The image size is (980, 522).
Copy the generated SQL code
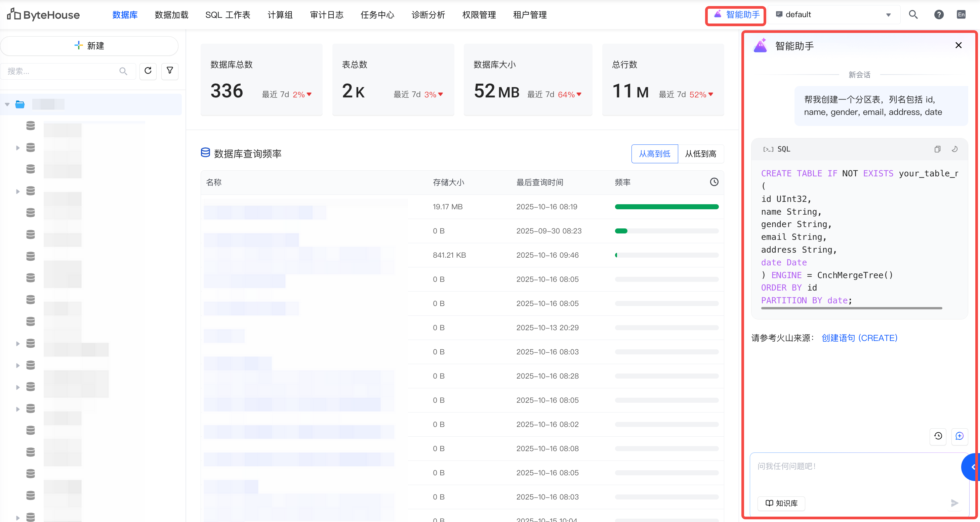click(937, 149)
